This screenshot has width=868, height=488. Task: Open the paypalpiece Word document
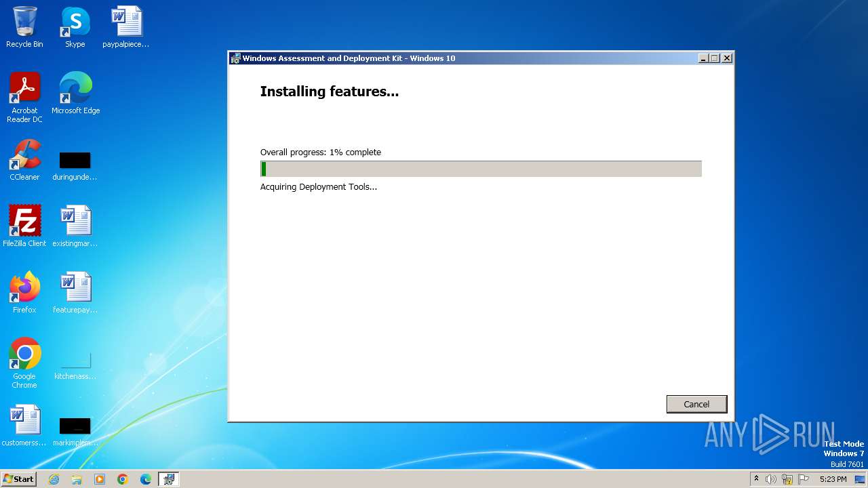126,27
